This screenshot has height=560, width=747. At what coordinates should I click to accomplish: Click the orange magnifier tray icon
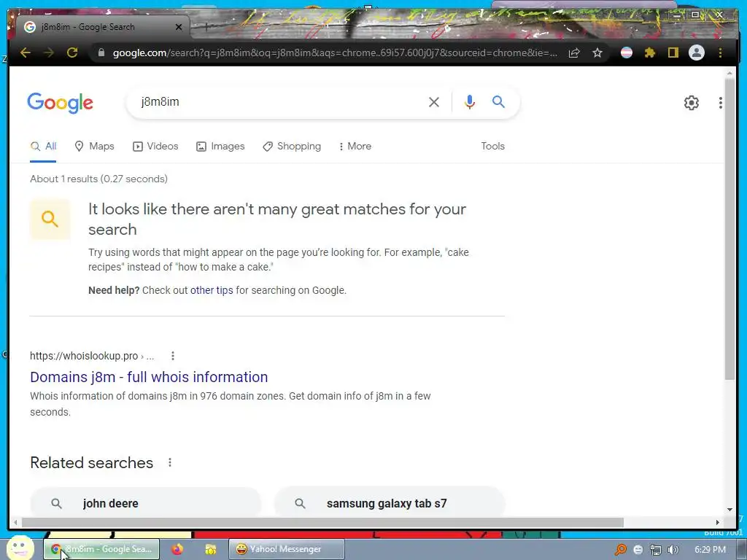620,550
